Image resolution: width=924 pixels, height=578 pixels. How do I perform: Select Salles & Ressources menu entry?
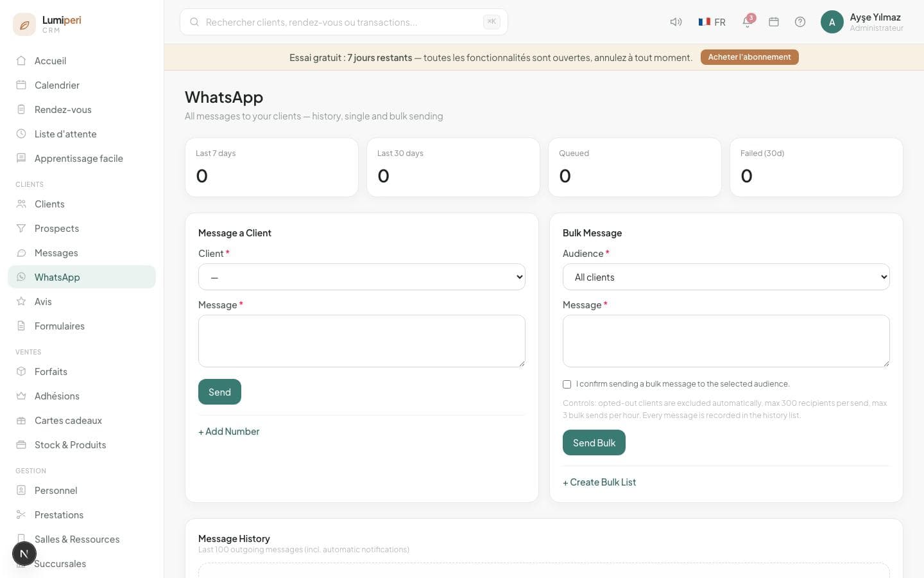(x=82, y=539)
